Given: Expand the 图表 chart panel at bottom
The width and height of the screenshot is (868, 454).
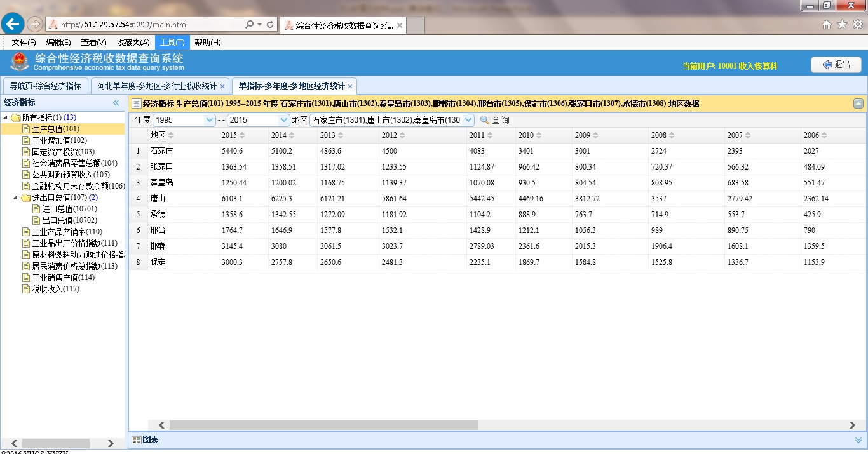Looking at the screenshot, I should (858, 440).
